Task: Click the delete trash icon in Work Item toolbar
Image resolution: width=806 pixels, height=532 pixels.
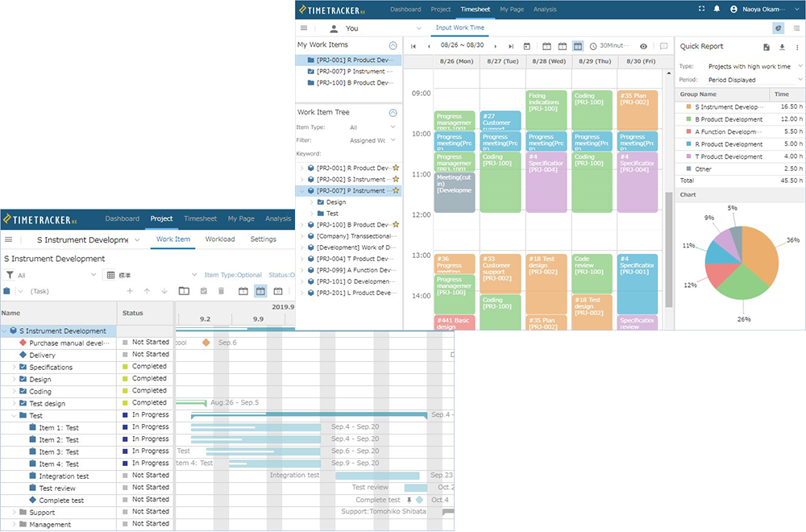Action: coord(221,291)
